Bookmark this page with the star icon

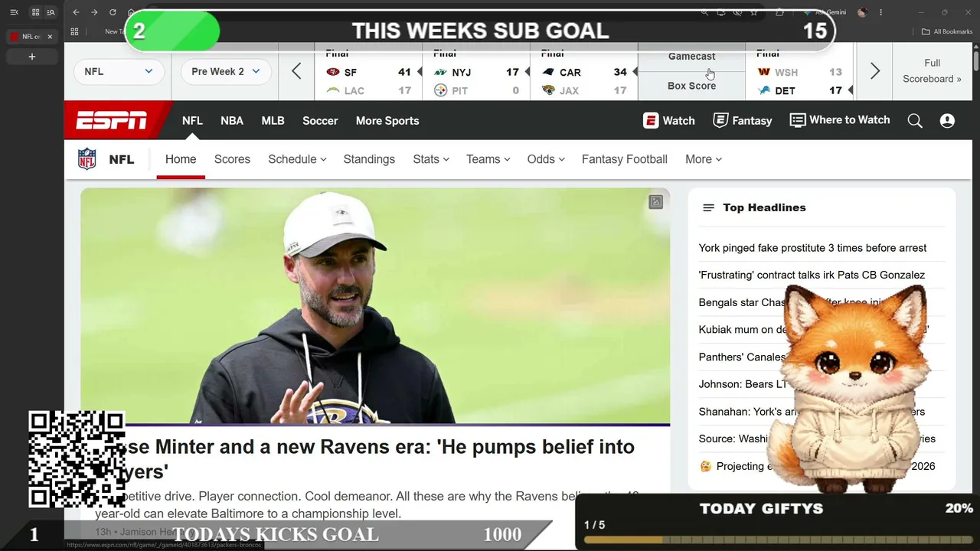pos(754,12)
